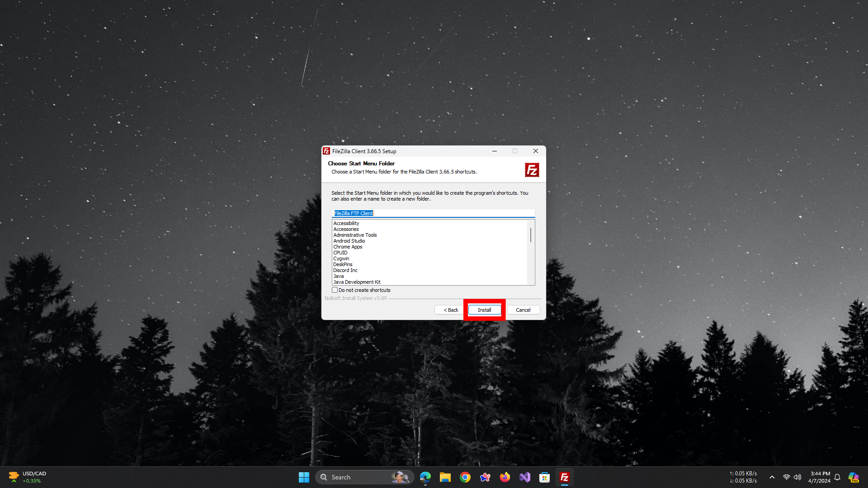Open Microsoft Store from taskbar
The height and width of the screenshot is (488, 868).
tap(544, 477)
